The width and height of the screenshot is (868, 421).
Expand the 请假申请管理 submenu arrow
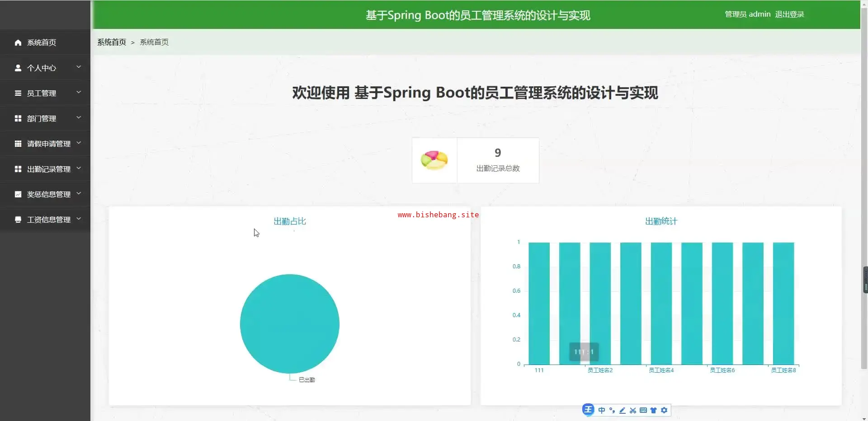79,143
